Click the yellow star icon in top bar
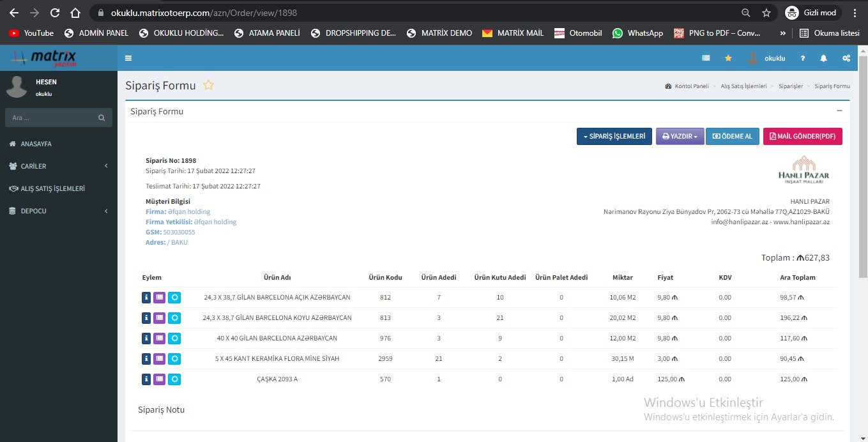This screenshot has width=868, height=442. (x=728, y=58)
